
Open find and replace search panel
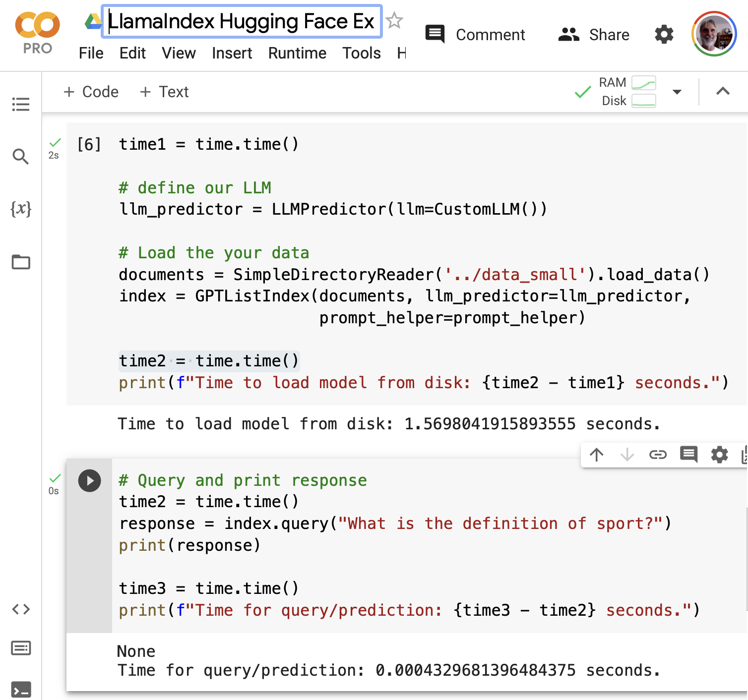(x=21, y=157)
